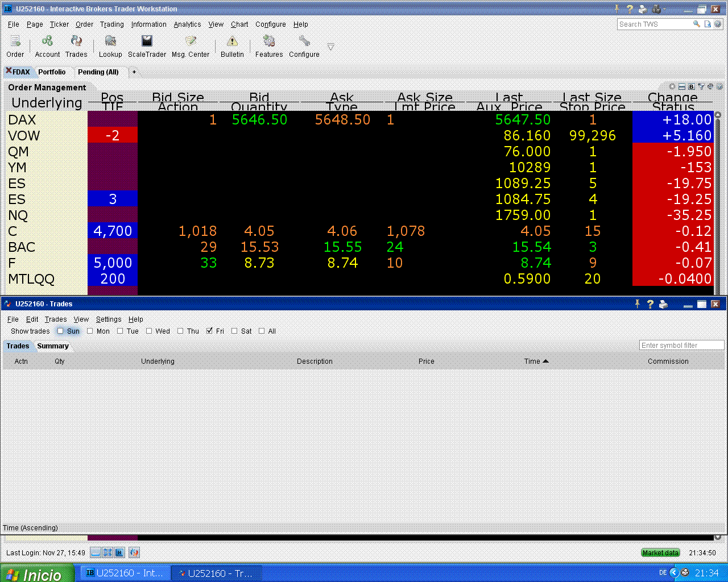Click the arrows icon in bottom status bar
The height and width of the screenshot is (582, 728).
pos(107,552)
